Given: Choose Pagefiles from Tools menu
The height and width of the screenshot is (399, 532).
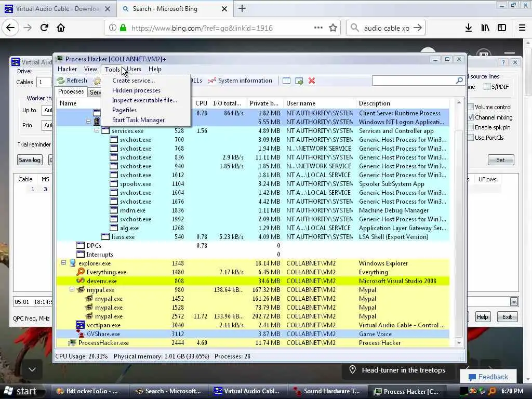Looking at the screenshot, I should [x=146, y=110].
